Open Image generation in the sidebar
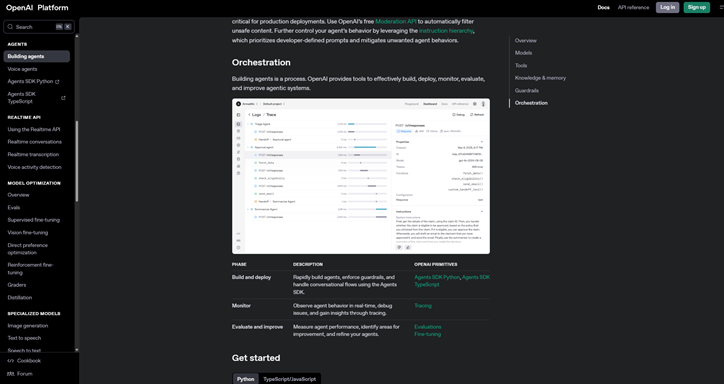This screenshot has height=384, width=724. (x=28, y=326)
